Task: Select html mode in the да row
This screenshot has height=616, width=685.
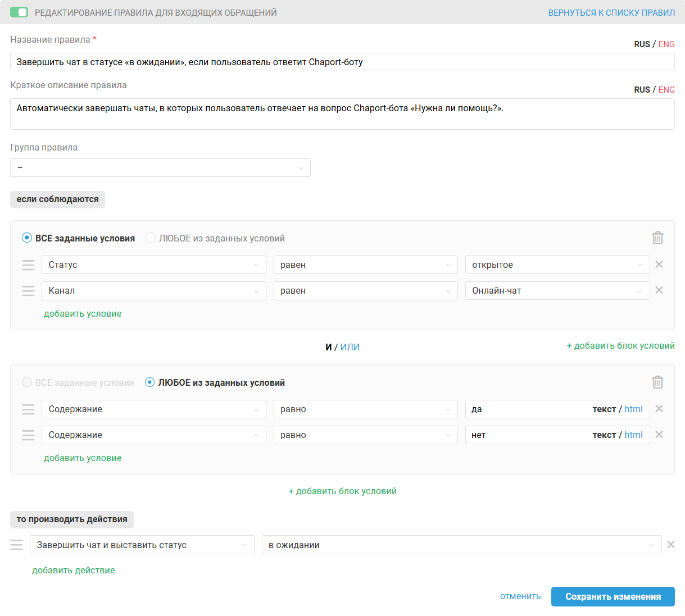Action: click(x=633, y=409)
